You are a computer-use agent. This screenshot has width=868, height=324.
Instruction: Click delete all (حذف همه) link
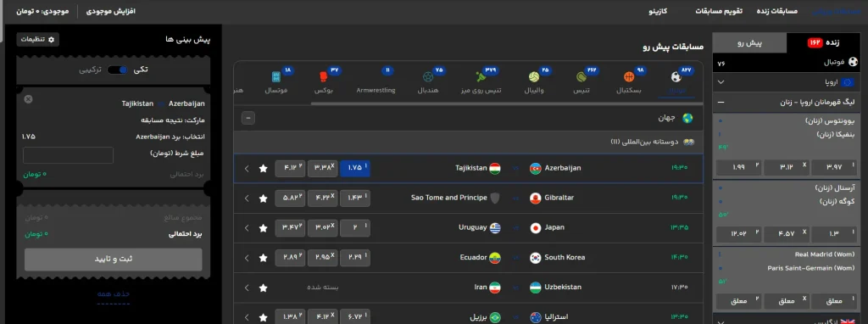[113, 293]
